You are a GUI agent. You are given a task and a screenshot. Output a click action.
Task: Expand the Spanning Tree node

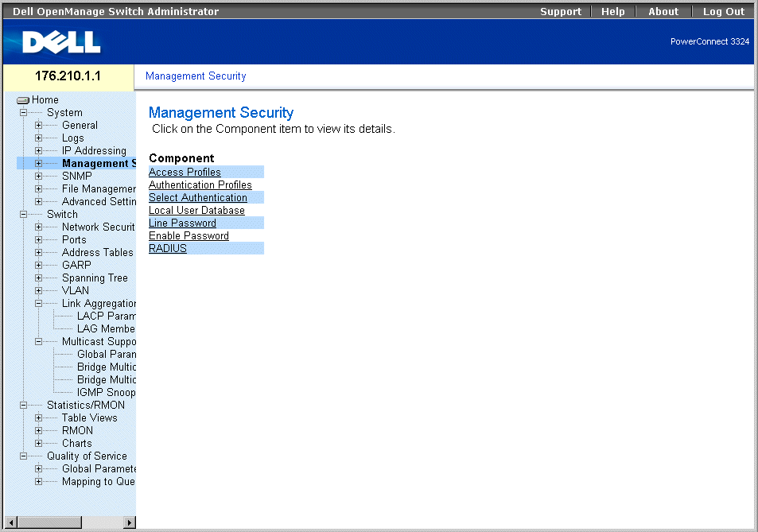(x=39, y=278)
